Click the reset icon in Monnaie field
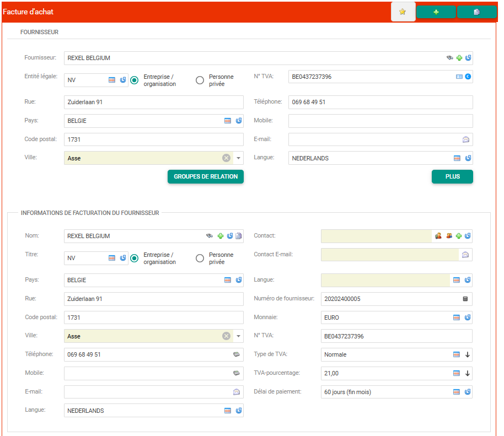 click(468, 317)
